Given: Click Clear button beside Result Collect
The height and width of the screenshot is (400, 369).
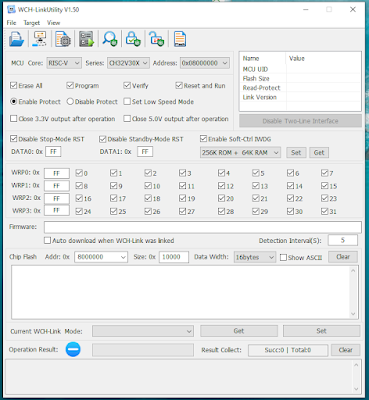Looking at the screenshot, I should pyautogui.click(x=345, y=350).
